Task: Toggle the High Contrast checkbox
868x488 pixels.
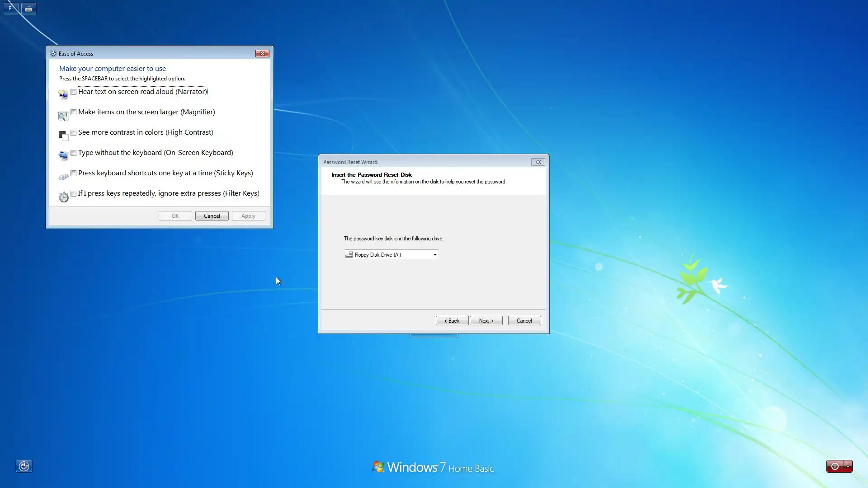Action: point(73,132)
